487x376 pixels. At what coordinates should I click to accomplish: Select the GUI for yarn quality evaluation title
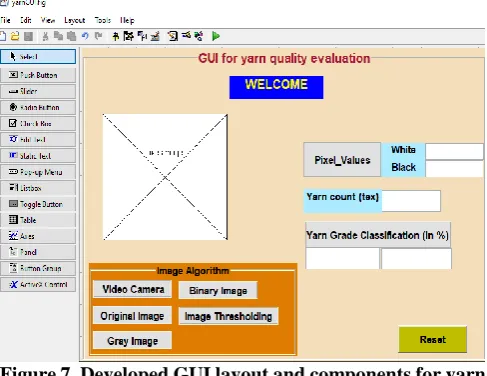pyautogui.click(x=284, y=59)
